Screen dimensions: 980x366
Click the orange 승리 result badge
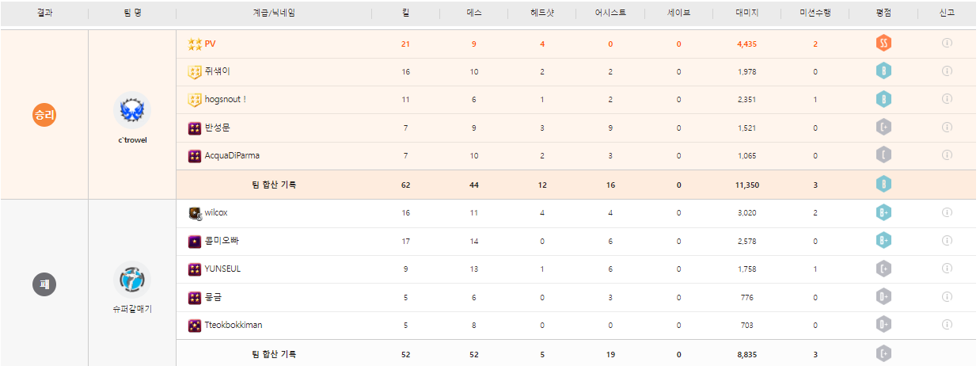(x=44, y=115)
